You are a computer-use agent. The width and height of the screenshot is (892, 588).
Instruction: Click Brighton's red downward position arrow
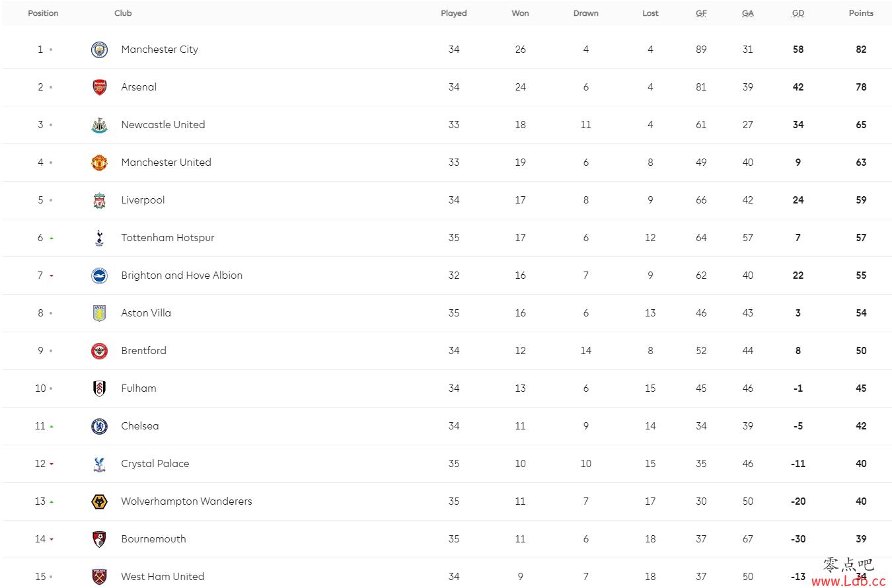click(x=52, y=276)
